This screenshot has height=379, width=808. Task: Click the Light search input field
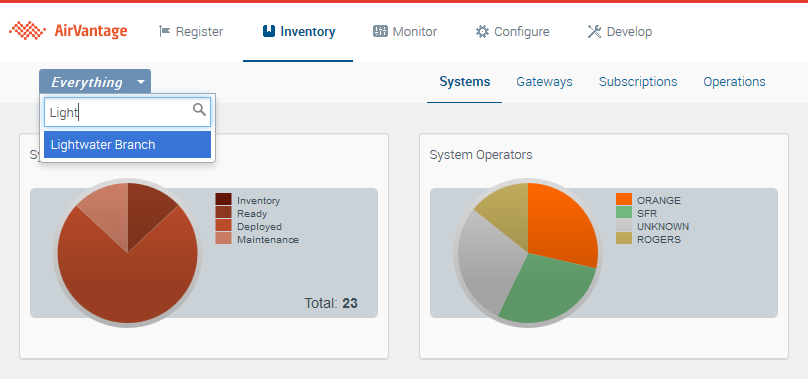127,112
